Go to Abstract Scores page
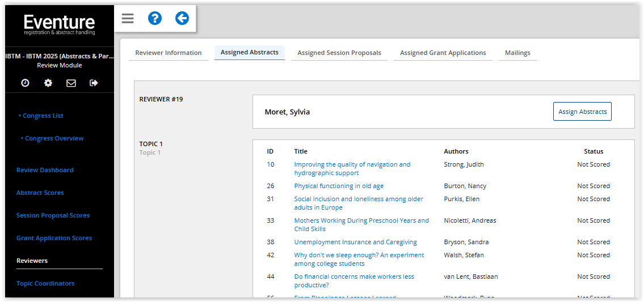 [x=40, y=193]
